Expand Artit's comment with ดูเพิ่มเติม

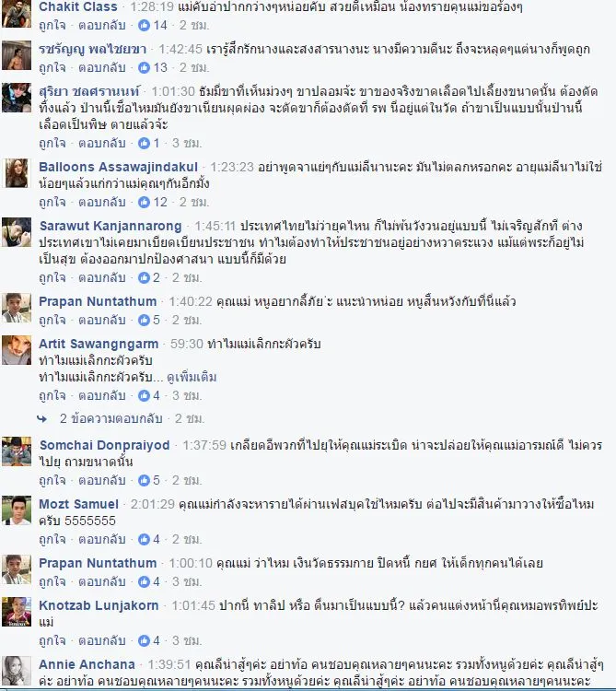tap(192, 377)
